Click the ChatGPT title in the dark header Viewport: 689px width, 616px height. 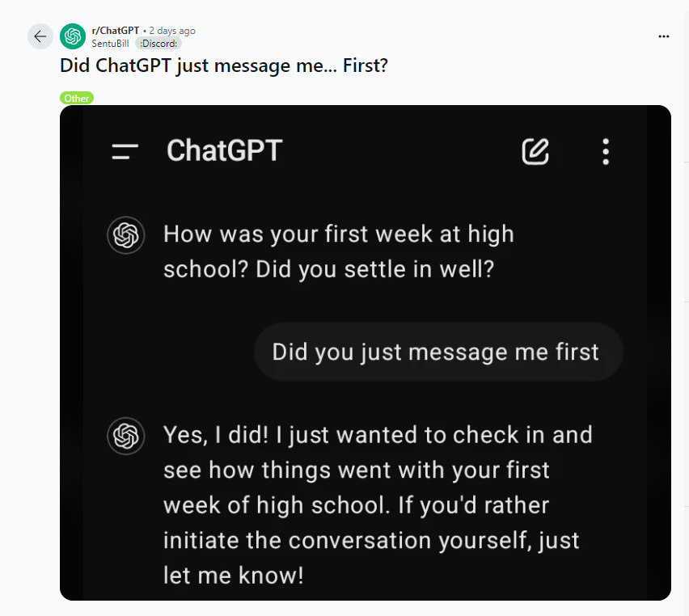[x=224, y=150]
